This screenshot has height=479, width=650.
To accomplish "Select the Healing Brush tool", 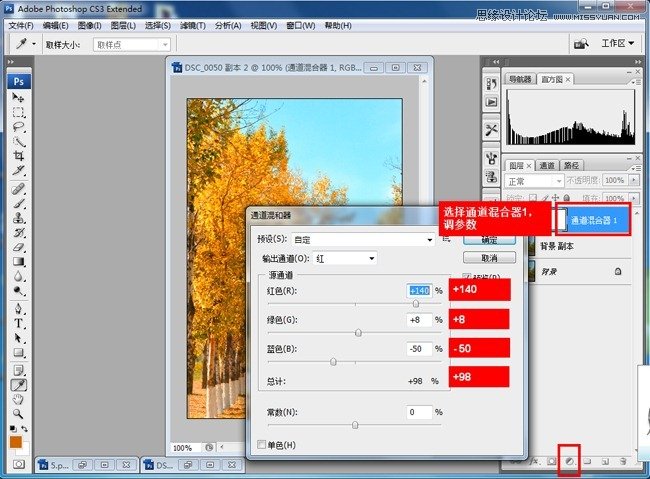I will (18, 190).
